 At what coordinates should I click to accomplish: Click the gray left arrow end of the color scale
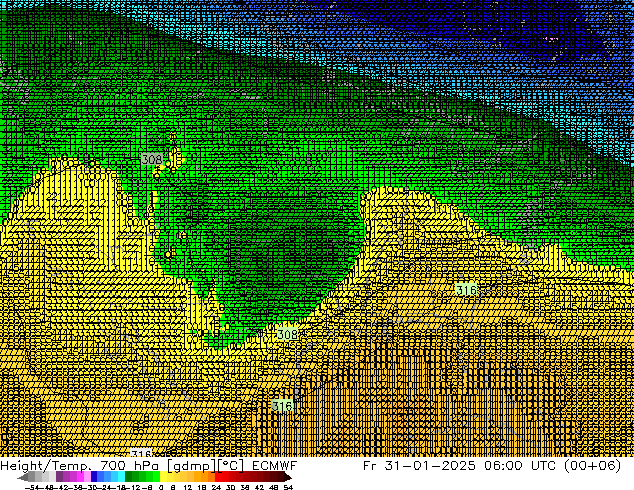(22, 477)
